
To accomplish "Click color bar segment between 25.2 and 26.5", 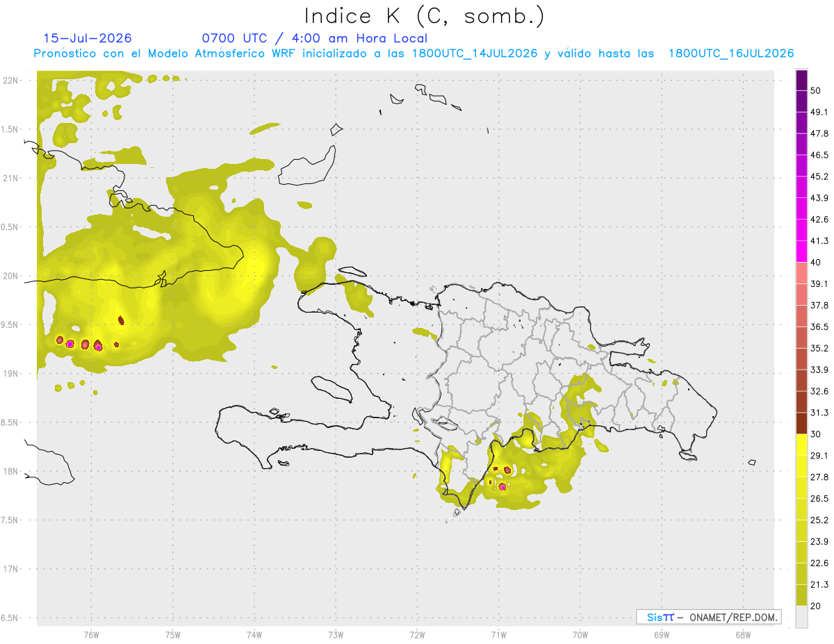I will [x=801, y=509].
